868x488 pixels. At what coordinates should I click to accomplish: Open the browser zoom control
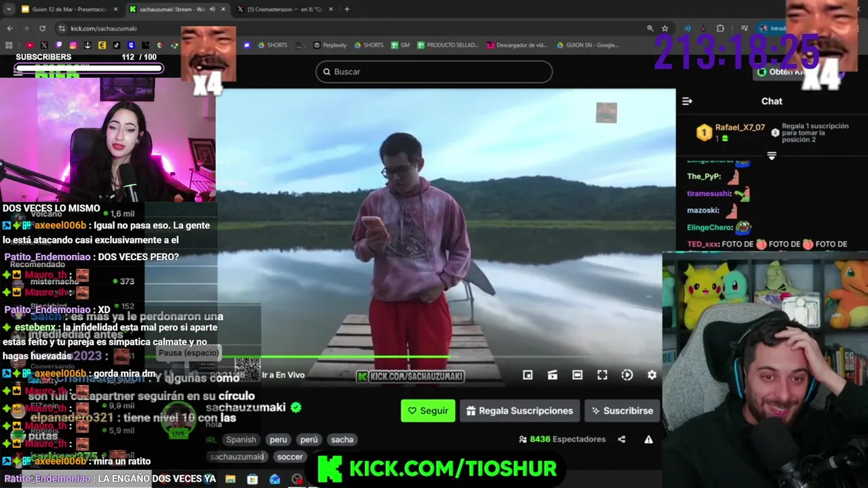click(x=650, y=28)
